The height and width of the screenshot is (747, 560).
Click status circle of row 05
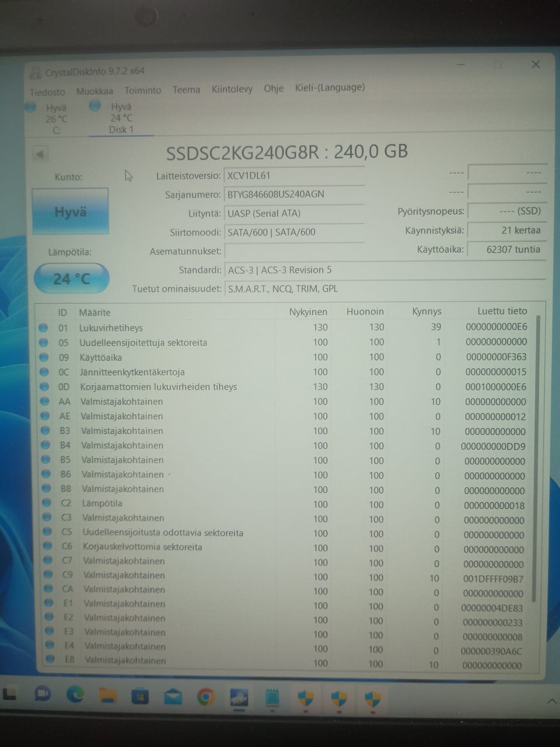tap(43, 342)
